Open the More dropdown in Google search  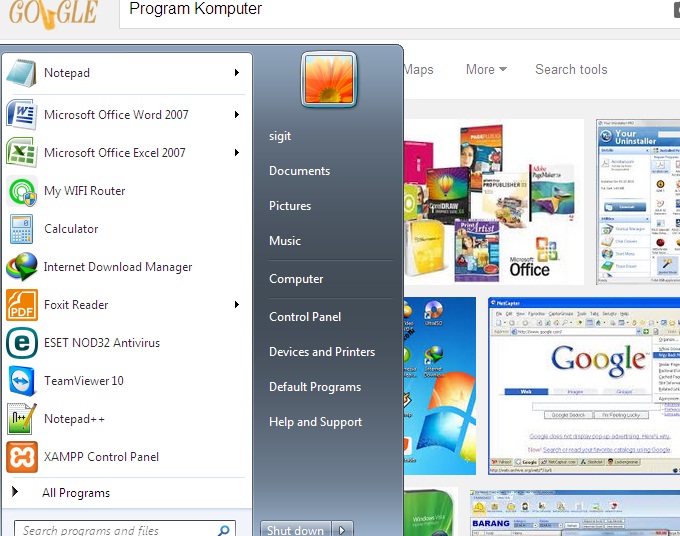[x=486, y=69]
